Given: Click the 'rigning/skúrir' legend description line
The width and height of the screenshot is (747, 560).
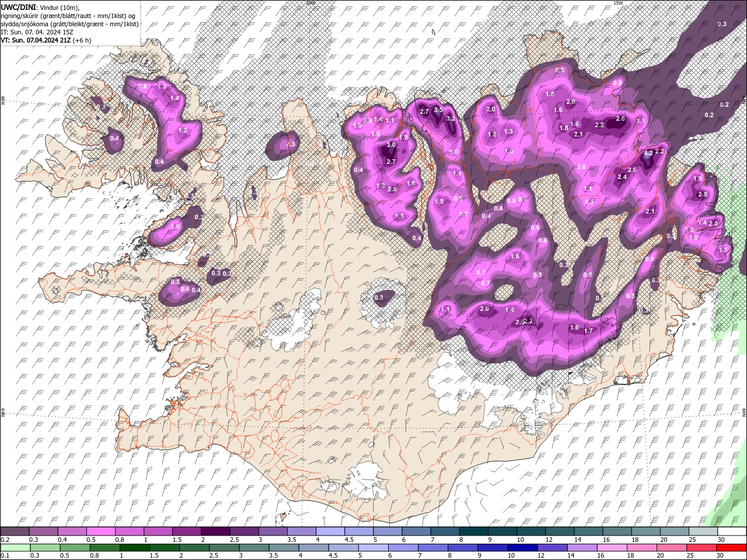Looking at the screenshot, I should coord(68,16).
